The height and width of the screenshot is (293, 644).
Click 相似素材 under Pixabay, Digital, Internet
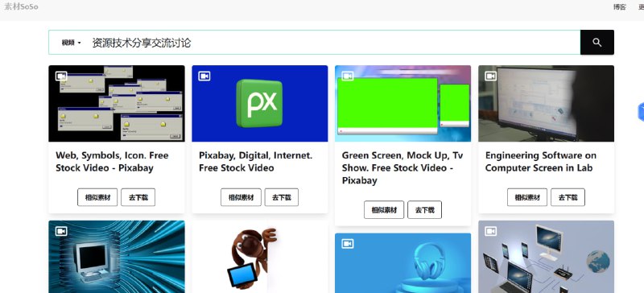[241, 197]
